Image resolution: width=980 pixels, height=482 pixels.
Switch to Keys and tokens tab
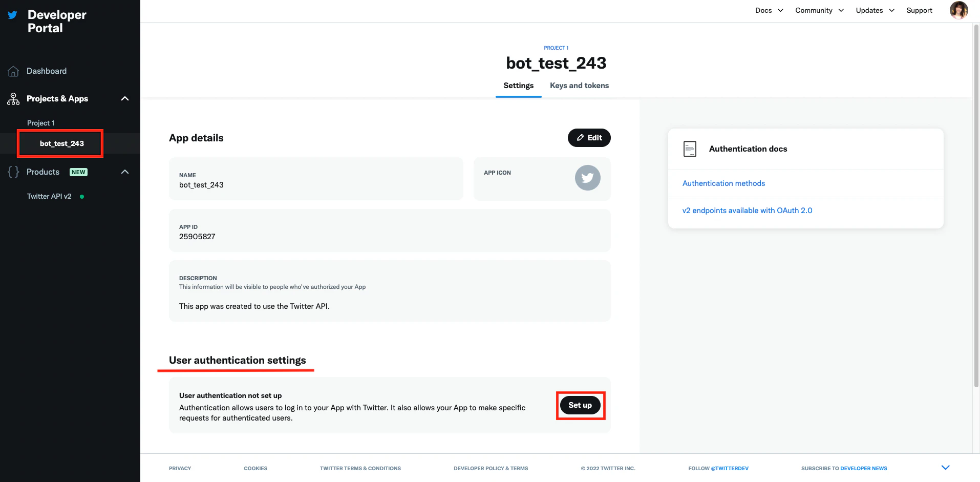(579, 86)
